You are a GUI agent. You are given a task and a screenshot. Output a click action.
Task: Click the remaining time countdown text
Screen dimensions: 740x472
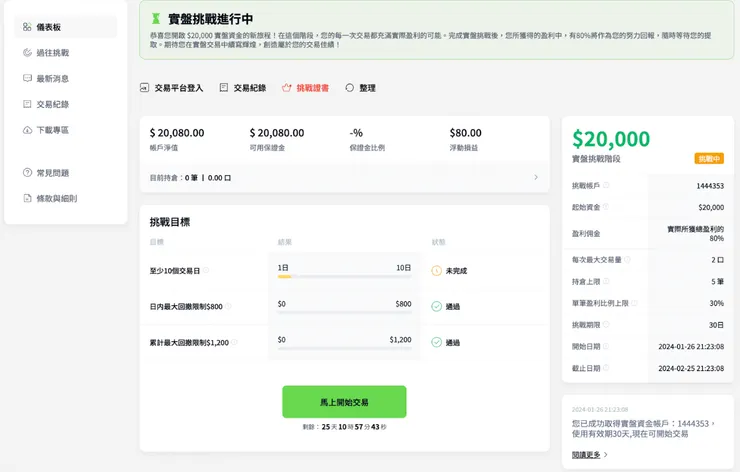coord(345,427)
